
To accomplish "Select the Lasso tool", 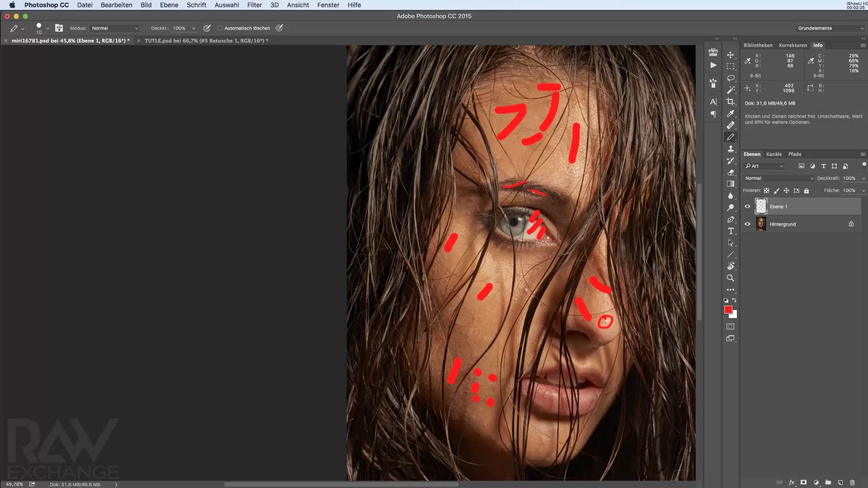I will pos(731,78).
